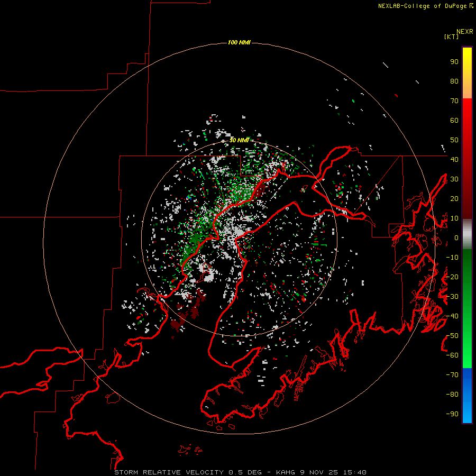Click the [KT] units label

click(x=451, y=36)
